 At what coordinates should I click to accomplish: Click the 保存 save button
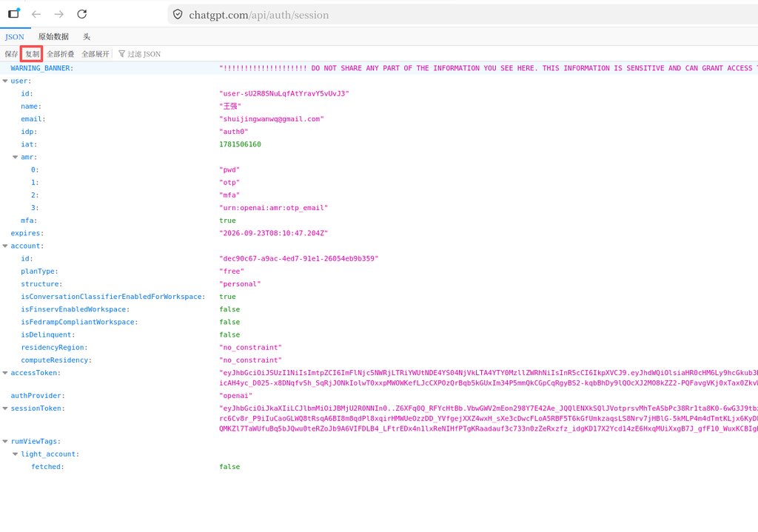point(11,54)
